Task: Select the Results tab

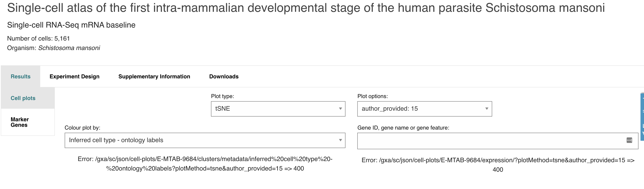Action: point(20,76)
